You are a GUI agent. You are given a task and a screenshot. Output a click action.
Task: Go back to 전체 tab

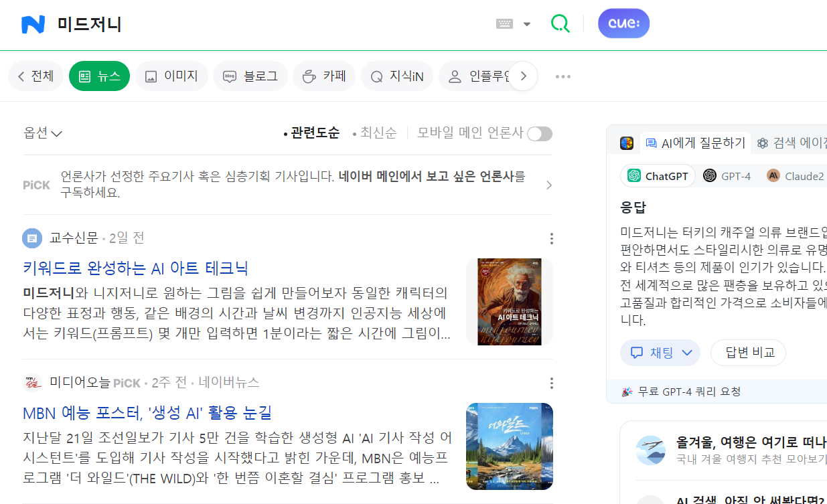tap(35, 76)
